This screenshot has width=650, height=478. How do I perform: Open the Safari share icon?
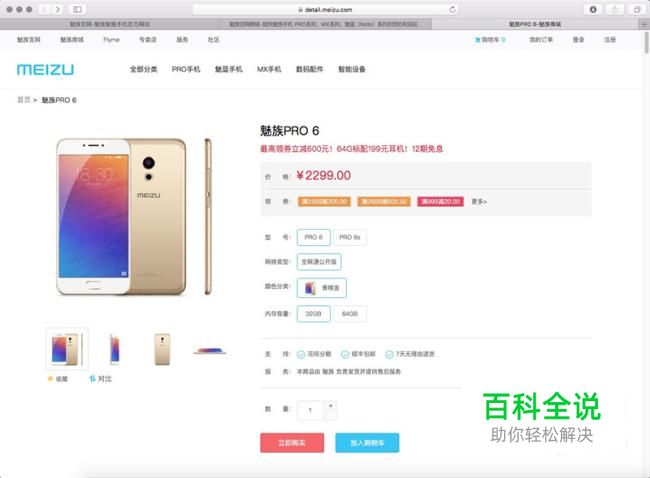coord(615,9)
